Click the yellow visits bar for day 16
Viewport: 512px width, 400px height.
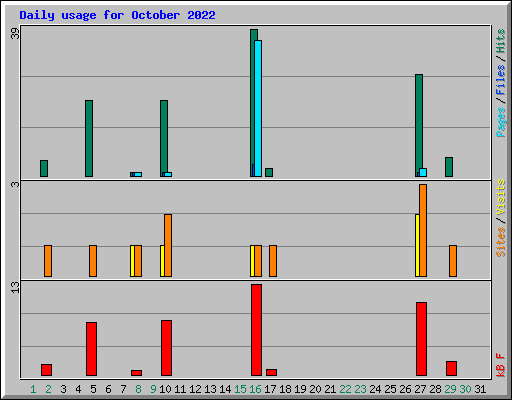coord(252,261)
